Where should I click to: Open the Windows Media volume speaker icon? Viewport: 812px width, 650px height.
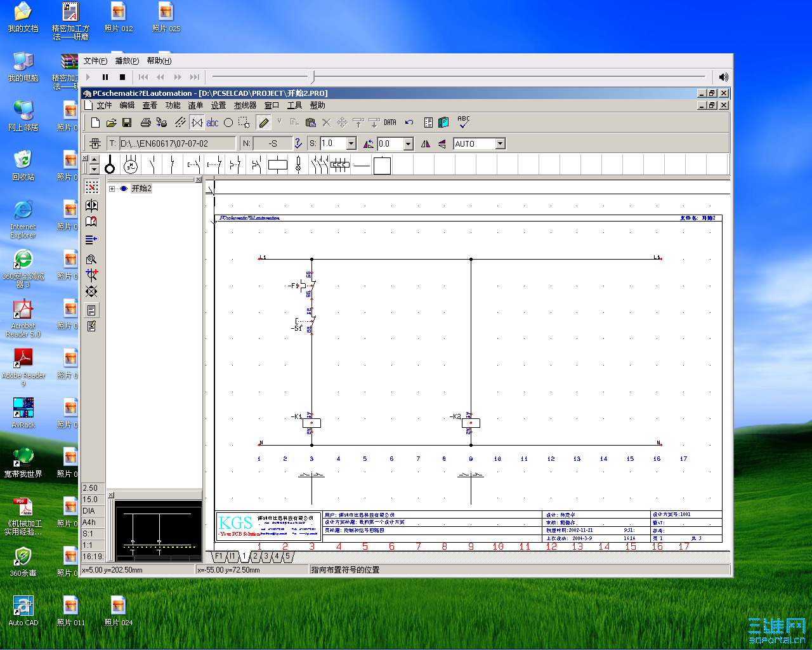click(x=723, y=77)
